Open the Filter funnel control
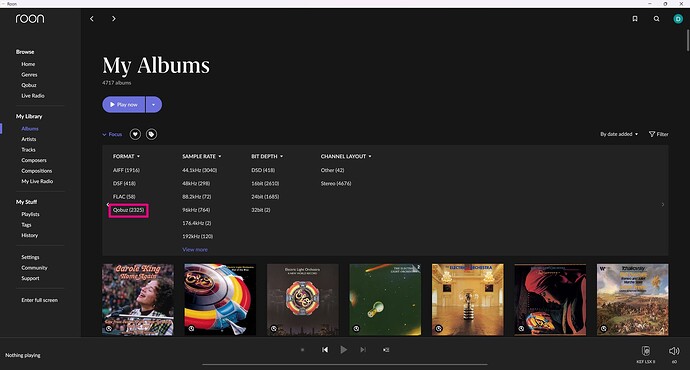 tap(658, 134)
